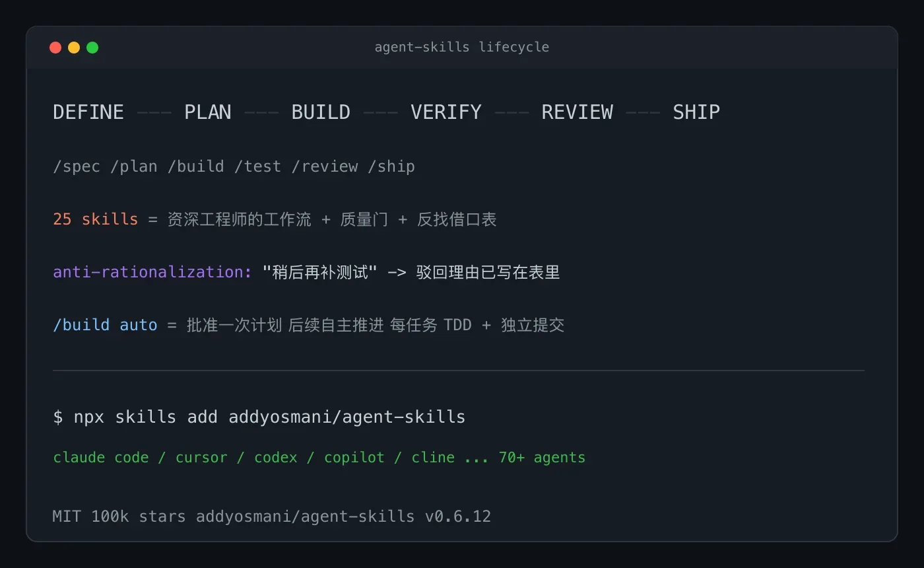Click the /test slash command
Screen dimensions: 924x568
(x=258, y=166)
